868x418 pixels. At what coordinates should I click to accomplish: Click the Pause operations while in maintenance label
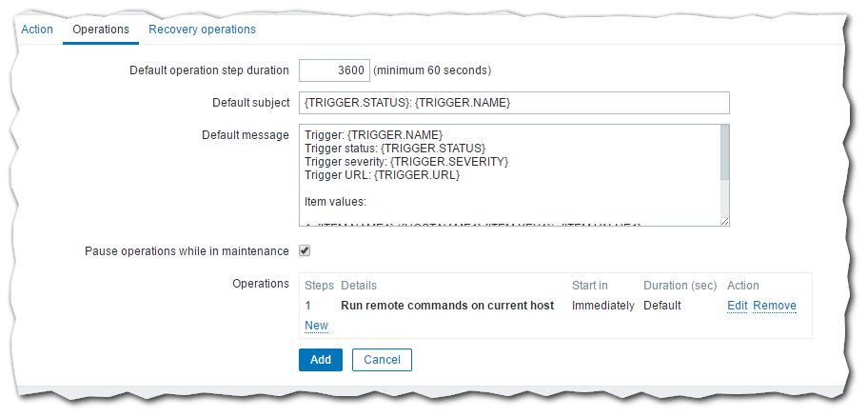click(187, 251)
